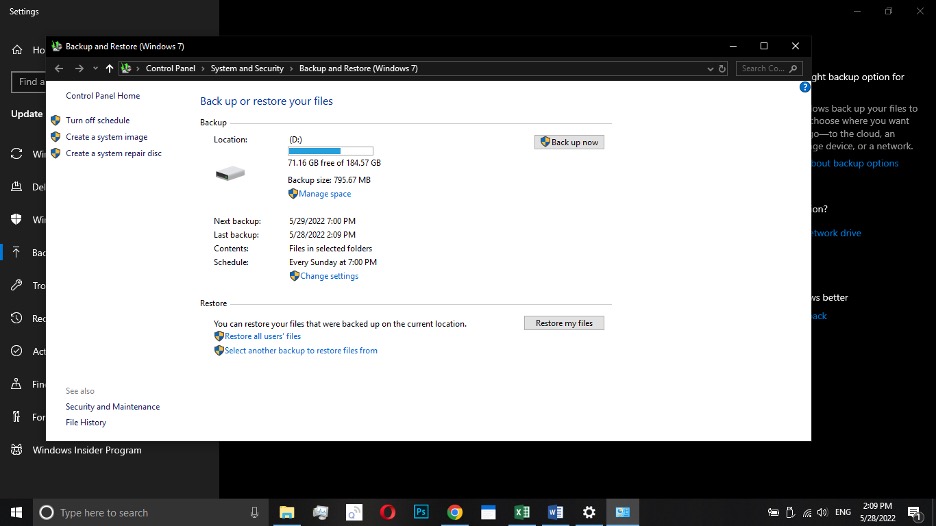936x526 pixels.
Task: Open Manage space link
Action: [x=325, y=194]
